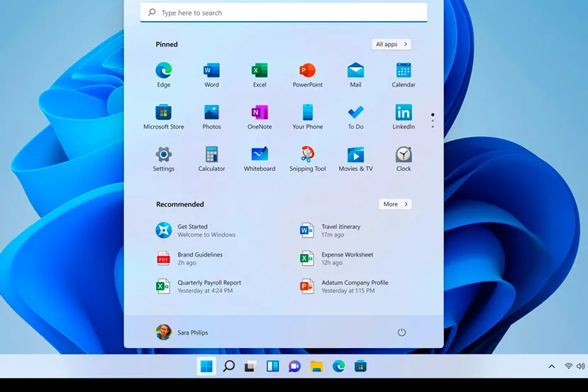Open the To Do app
Viewport: 588px width, 392px height.
click(355, 117)
